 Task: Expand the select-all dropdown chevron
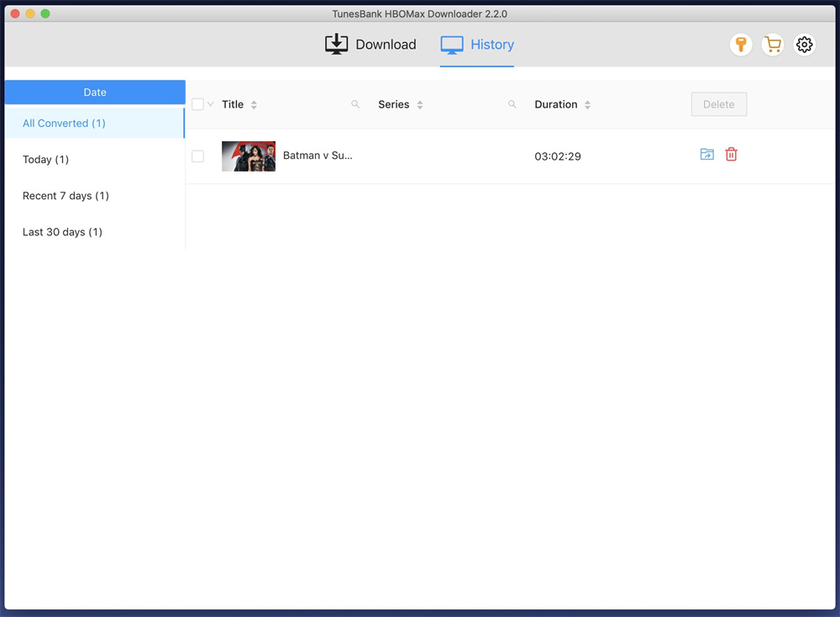pos(211,104)
